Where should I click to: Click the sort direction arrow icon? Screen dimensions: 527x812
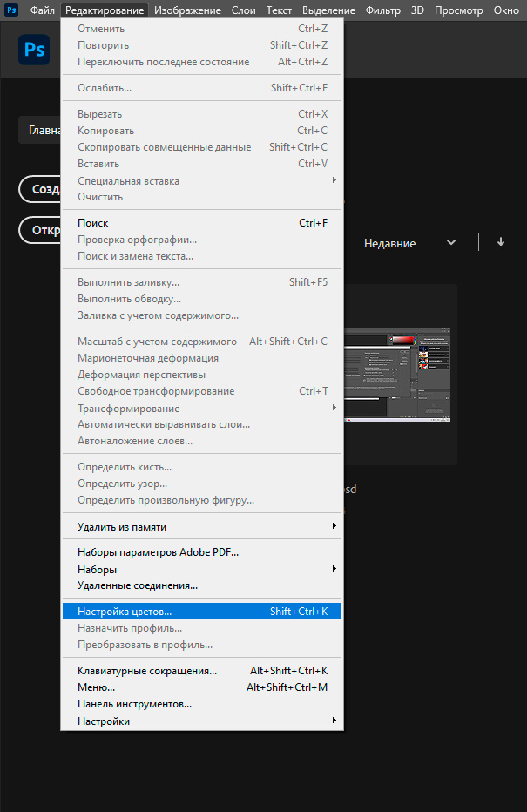[x=501, y=242]
